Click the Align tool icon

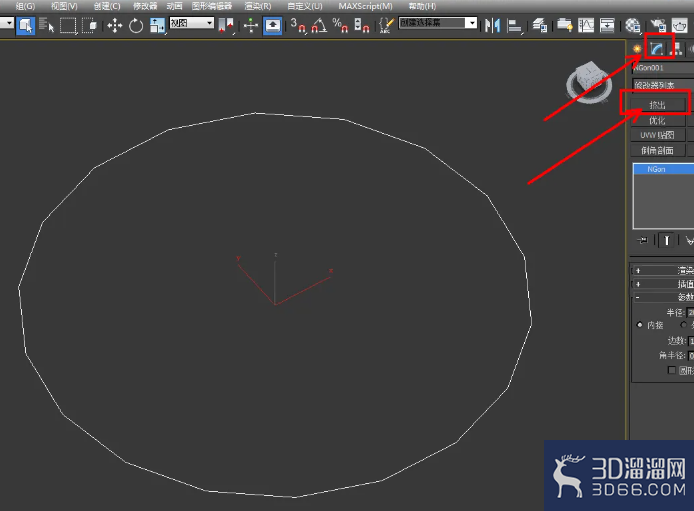click(x=514, y=25)
